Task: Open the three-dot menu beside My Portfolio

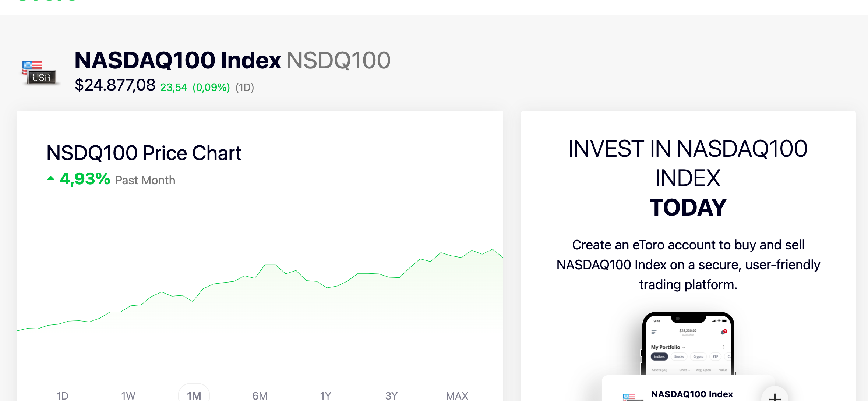Action: (x=723, y=347)
